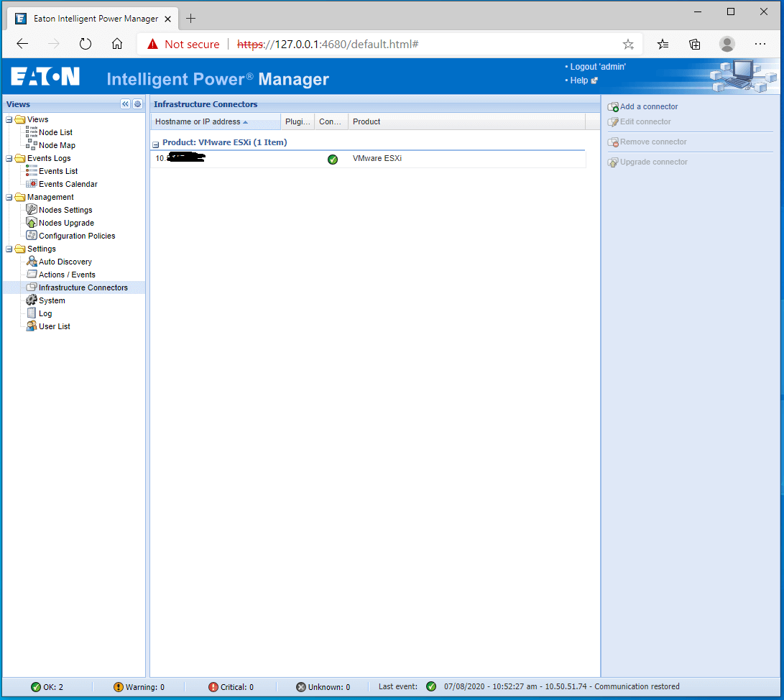Collapse the Views panel with the double-chevron

click(125, 103)
